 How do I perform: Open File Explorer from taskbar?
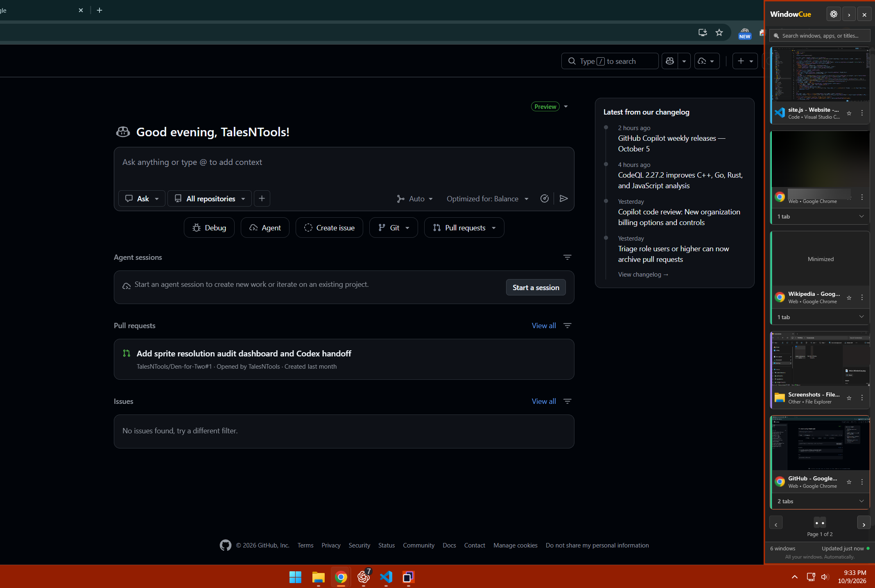click(318, 577)
